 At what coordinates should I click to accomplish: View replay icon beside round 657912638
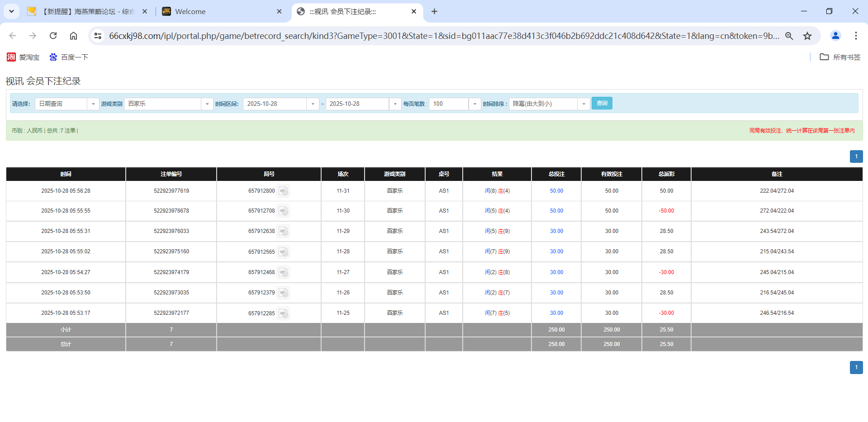tap(284, 231)
